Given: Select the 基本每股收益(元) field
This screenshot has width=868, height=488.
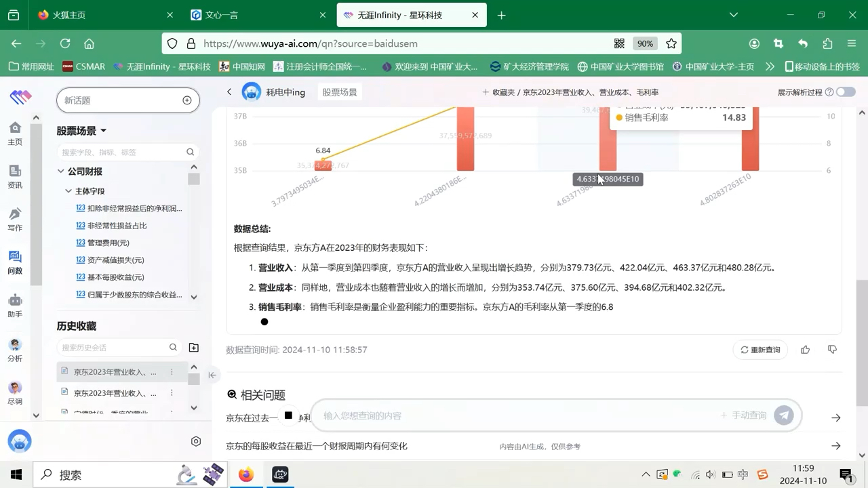Looking at the screenshot, I should click(x=116, y=277).
